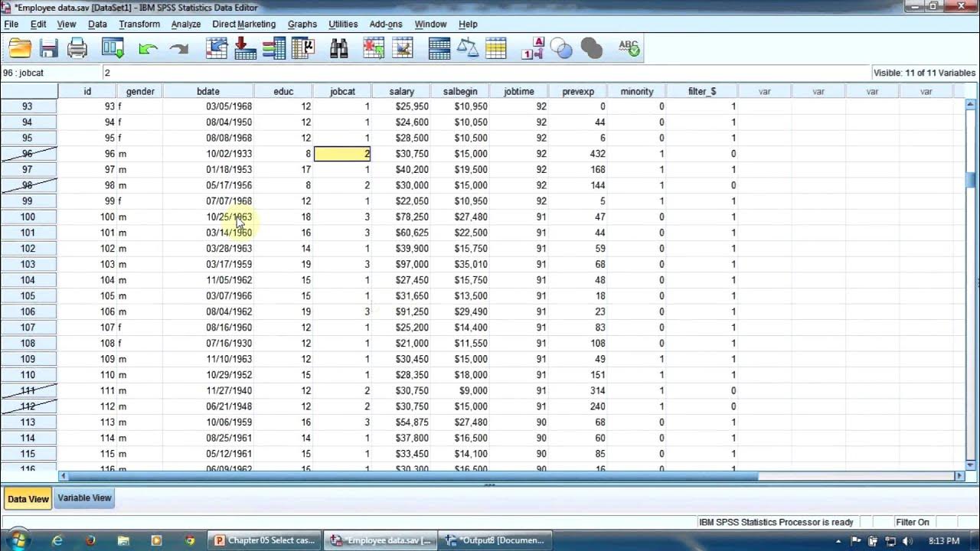The image size is (980, 551).
Task: Click the Use Variable Sets overlapping circles icon
Action: (562, 50)
